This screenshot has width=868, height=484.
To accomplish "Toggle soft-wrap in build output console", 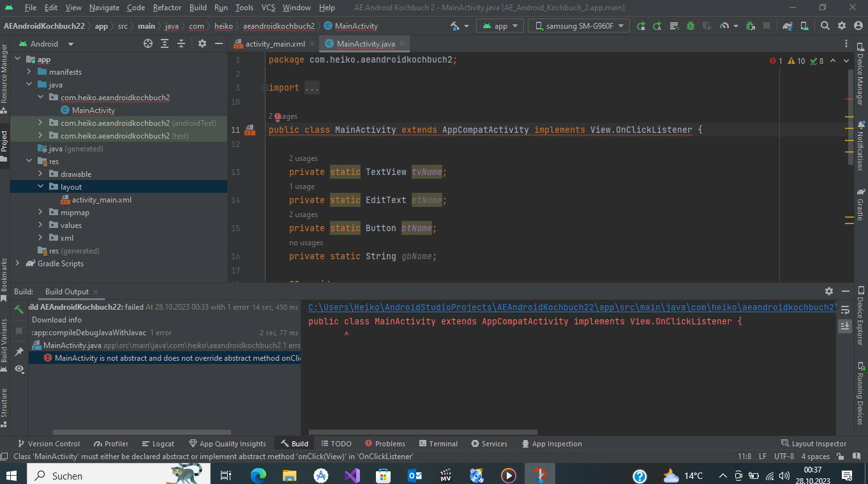I will [x=845, y=310].
